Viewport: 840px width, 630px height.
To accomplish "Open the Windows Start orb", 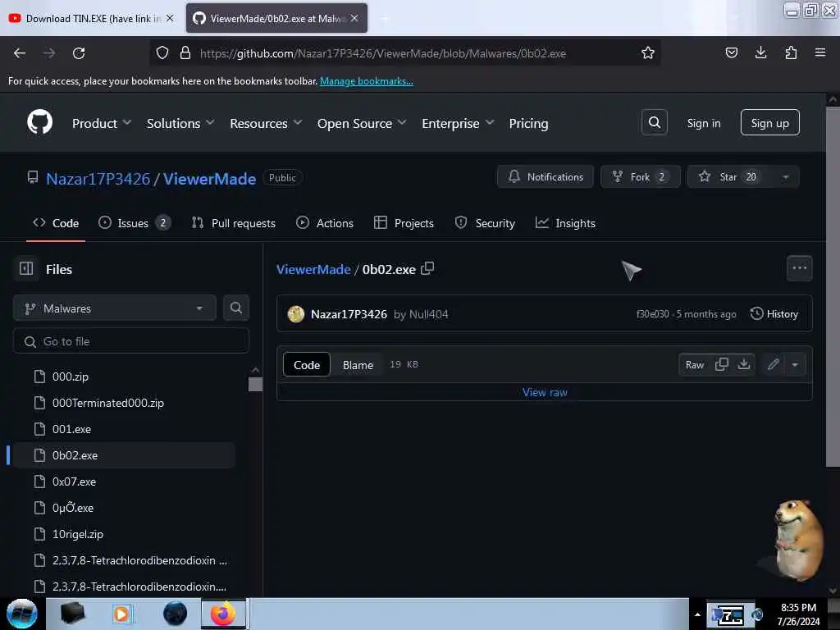I will [21, 614].
